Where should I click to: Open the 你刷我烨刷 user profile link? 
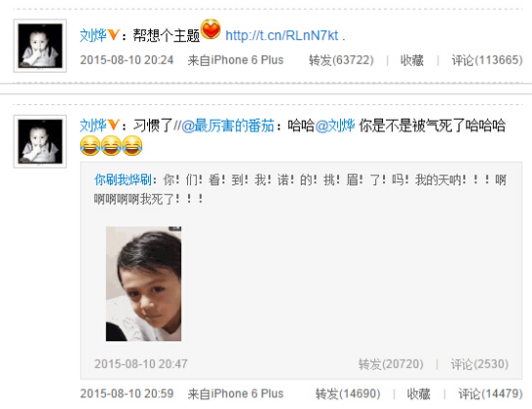[122, 179]
